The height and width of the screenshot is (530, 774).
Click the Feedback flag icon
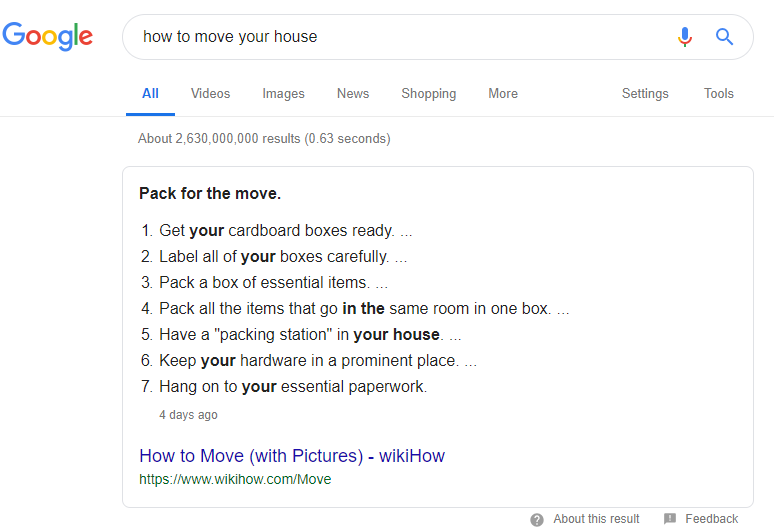(670, 519)
